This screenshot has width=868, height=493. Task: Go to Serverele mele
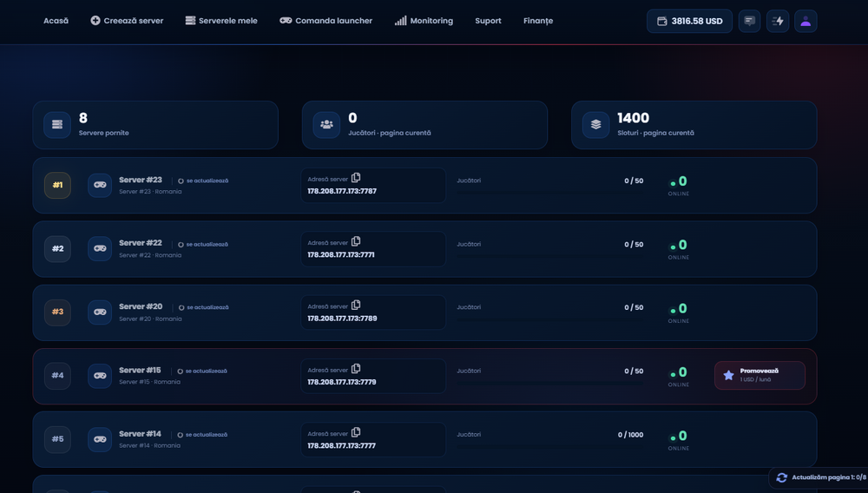[221, 21]
